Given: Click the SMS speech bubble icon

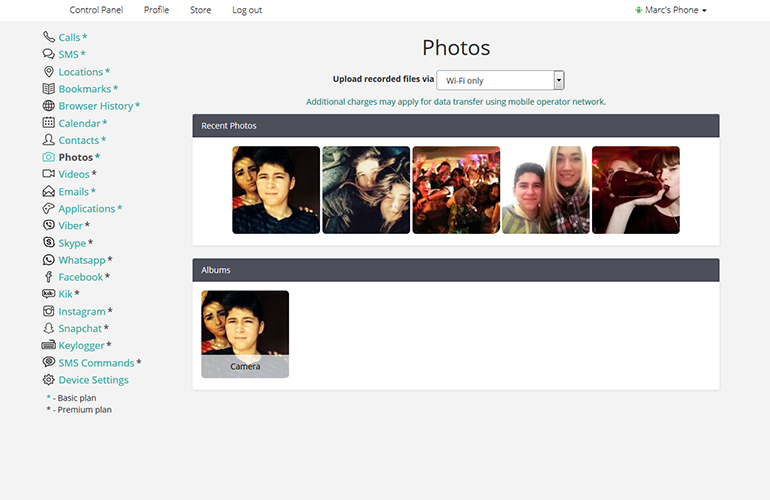Looking at the screenshot, I should point(49,54).
